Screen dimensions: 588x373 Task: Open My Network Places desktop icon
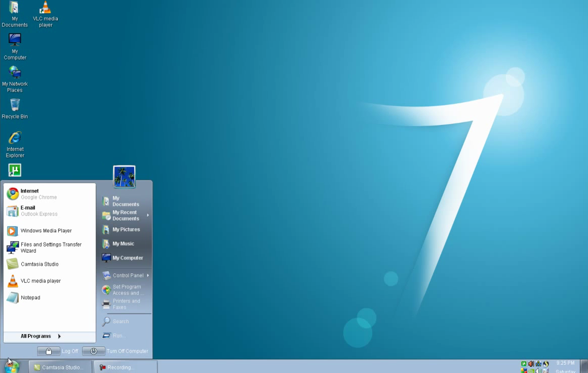tap(15, 79)
